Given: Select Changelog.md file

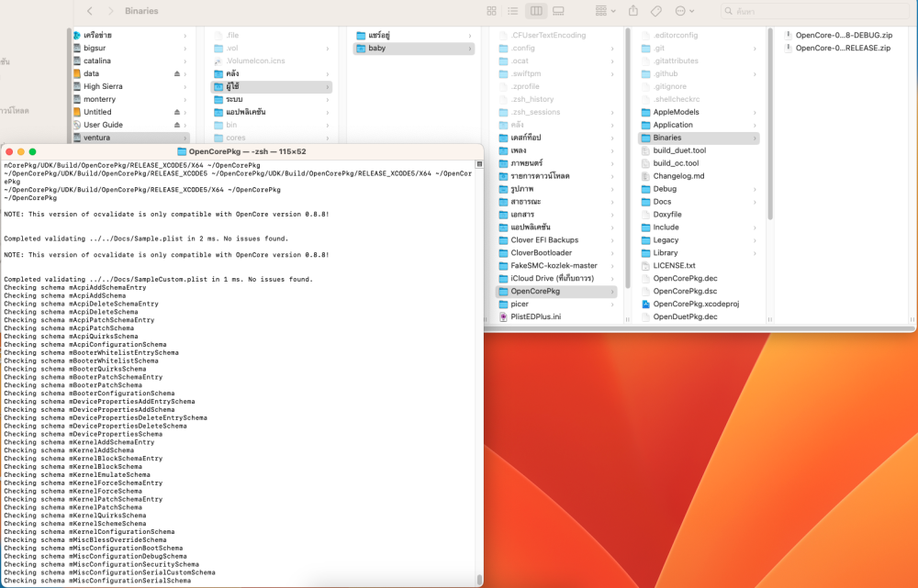Looking at the screenshot, I should (x=699, y=176).
